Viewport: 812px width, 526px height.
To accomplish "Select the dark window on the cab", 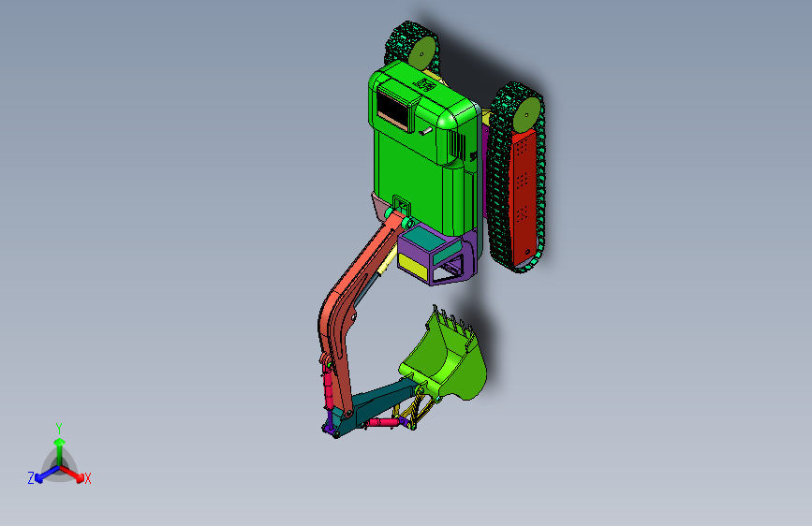I will click(x=393, y=110).
